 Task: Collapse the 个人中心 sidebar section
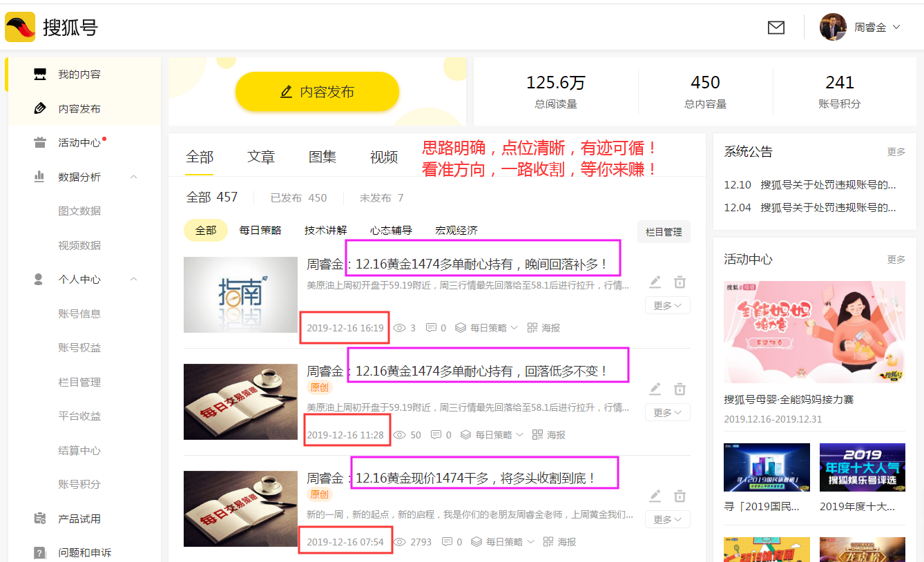[133, 279]
